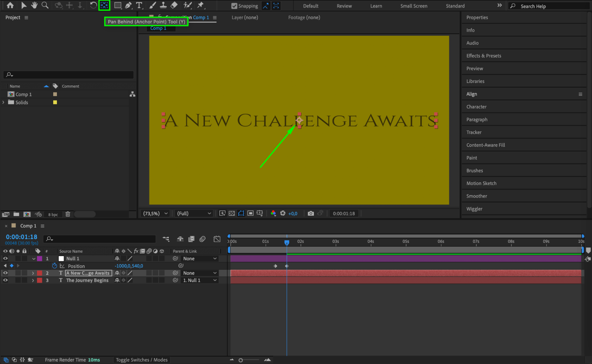592x364 pixels.
Task: Click the Null 1 position value
Action: tap(129, 266)
